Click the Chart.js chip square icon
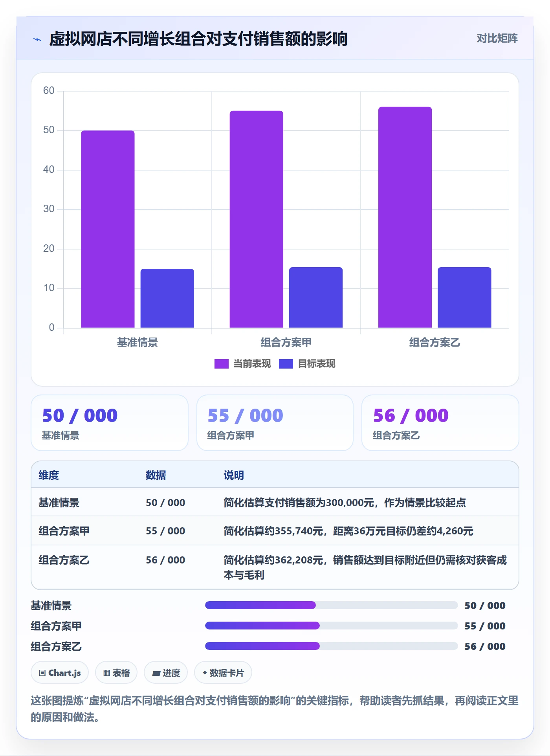Viewport: 550px width, 756px height. point(42,673)
